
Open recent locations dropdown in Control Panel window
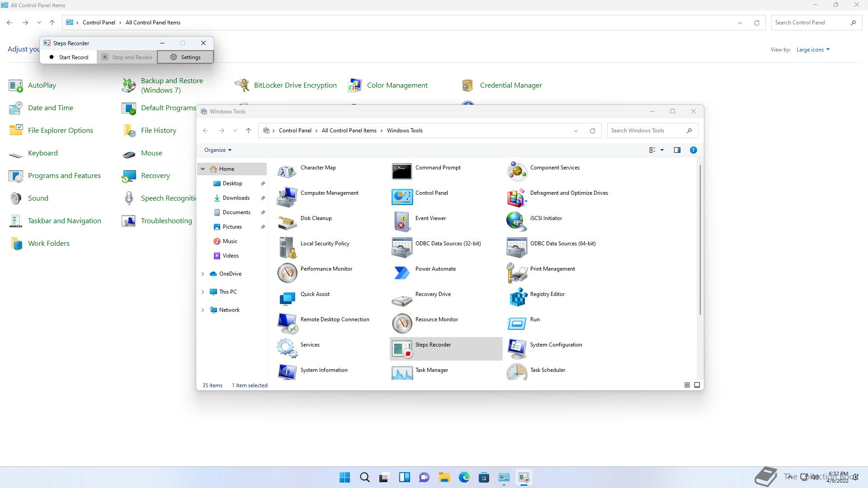[x=39, y=23]
